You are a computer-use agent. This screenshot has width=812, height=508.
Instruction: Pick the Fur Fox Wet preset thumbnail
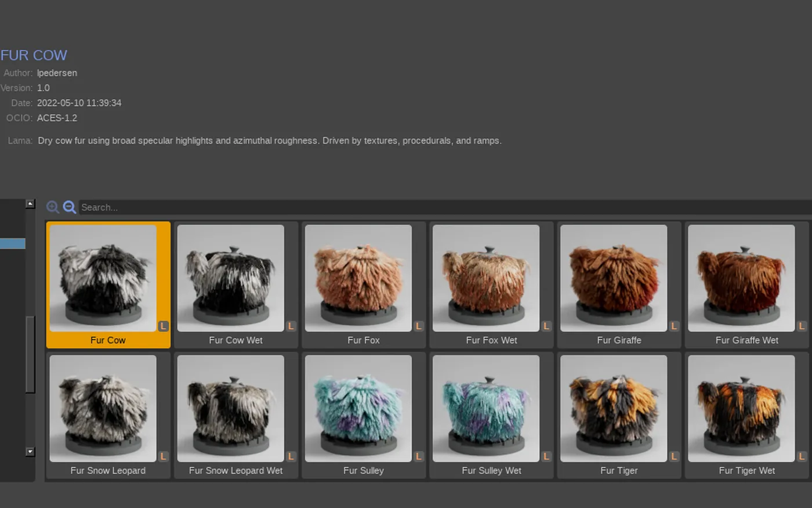[486, 278]
